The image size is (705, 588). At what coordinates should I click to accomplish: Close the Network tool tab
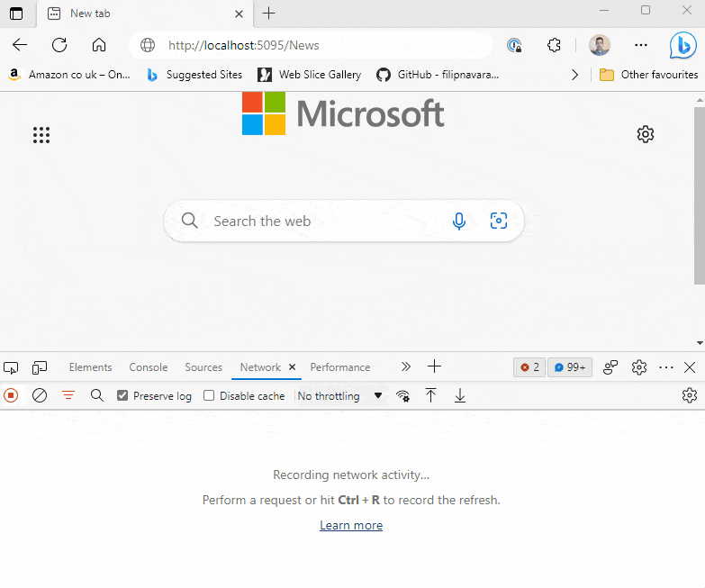tap(293, 367)
